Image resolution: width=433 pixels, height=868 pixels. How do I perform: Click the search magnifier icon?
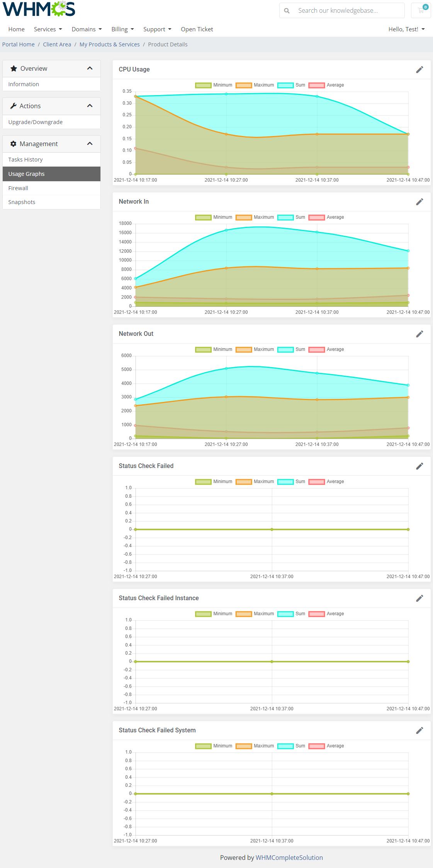coord(287,11)
